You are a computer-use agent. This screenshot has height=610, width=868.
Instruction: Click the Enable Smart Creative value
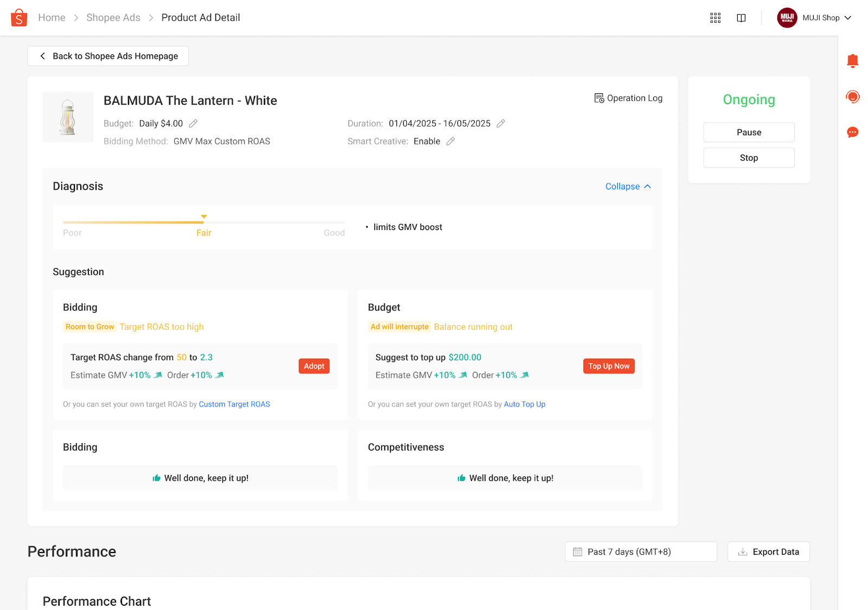click(x=427, y=142)
